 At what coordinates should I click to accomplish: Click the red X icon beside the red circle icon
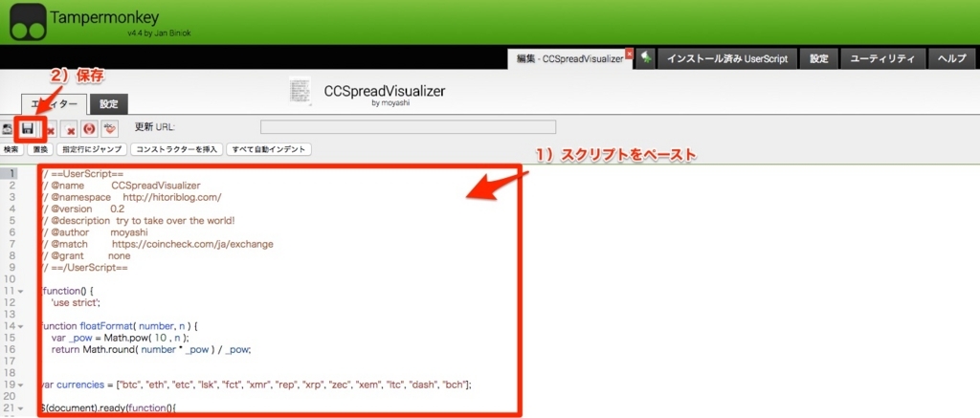(71, 129)
